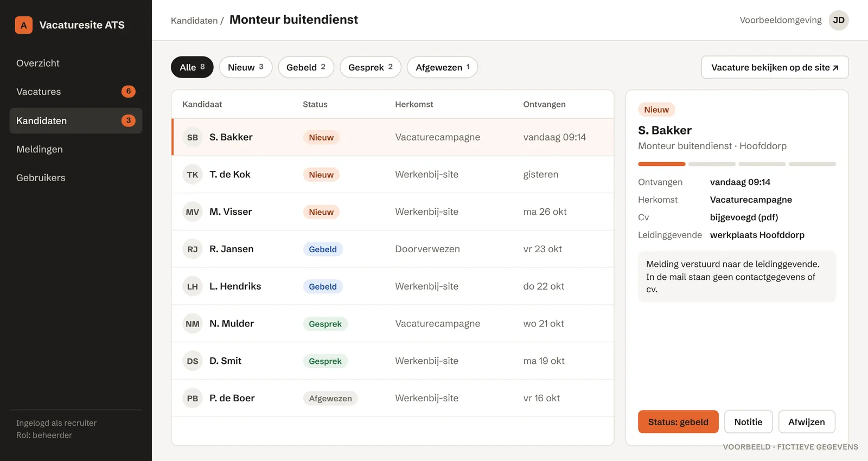Filter candidates by Gebeld tab
The image size is (868, 461).
[x=306, y=67]
